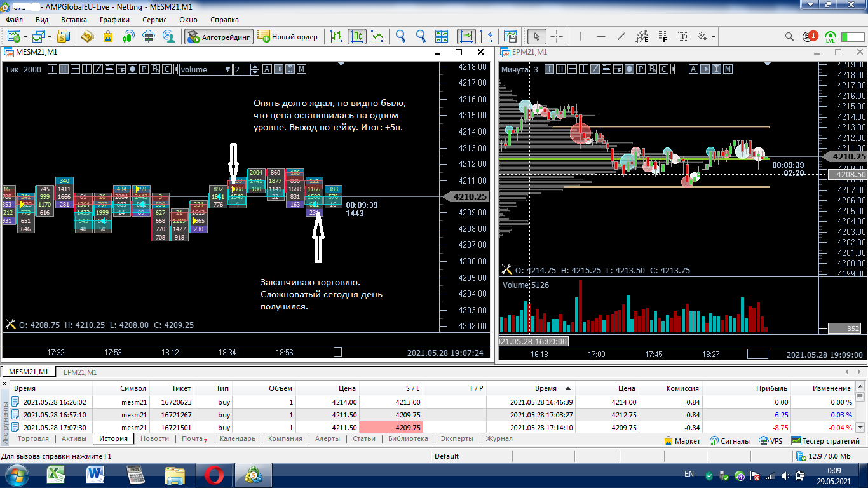Click the green LVL update icon

pyautogui.click(x=831, y=36)
